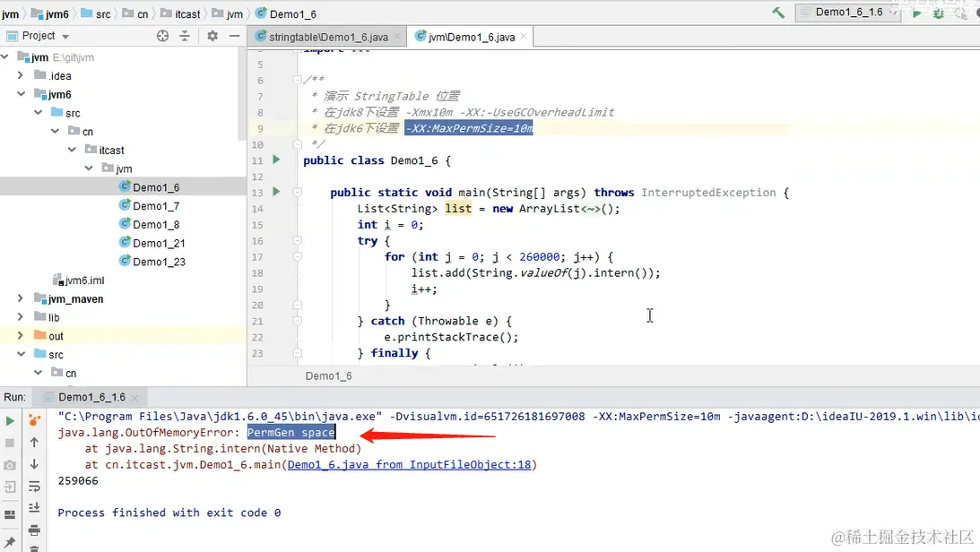
Task: Close the Demo1_6_1.6 run tab
Action: tap(135, 397)
